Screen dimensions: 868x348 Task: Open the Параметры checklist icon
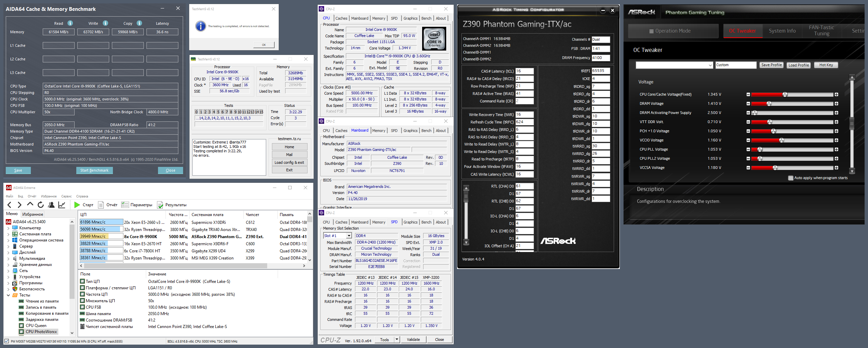(125, 205)
